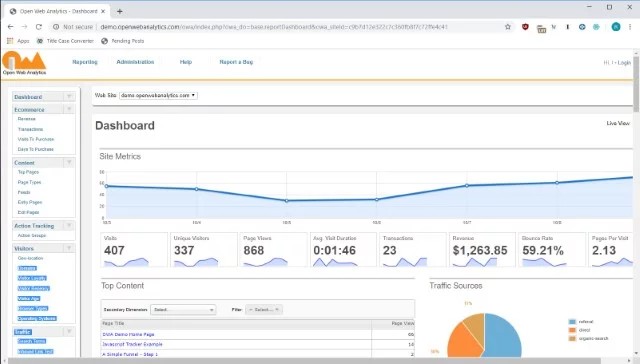640x364 pixels.
Task: Collapse the Visitors sidebar section arrow
Action: click(69, 248)
